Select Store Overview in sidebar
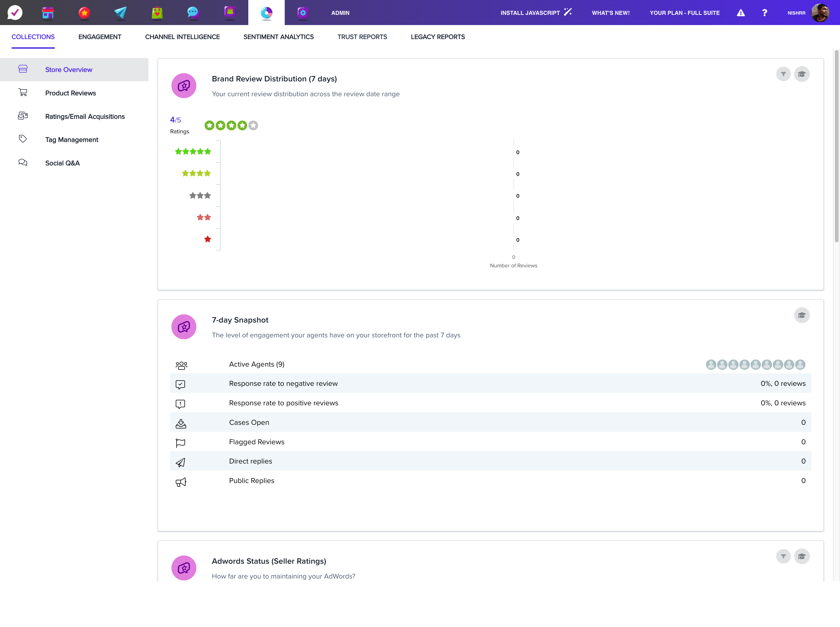 click(74, 70)
